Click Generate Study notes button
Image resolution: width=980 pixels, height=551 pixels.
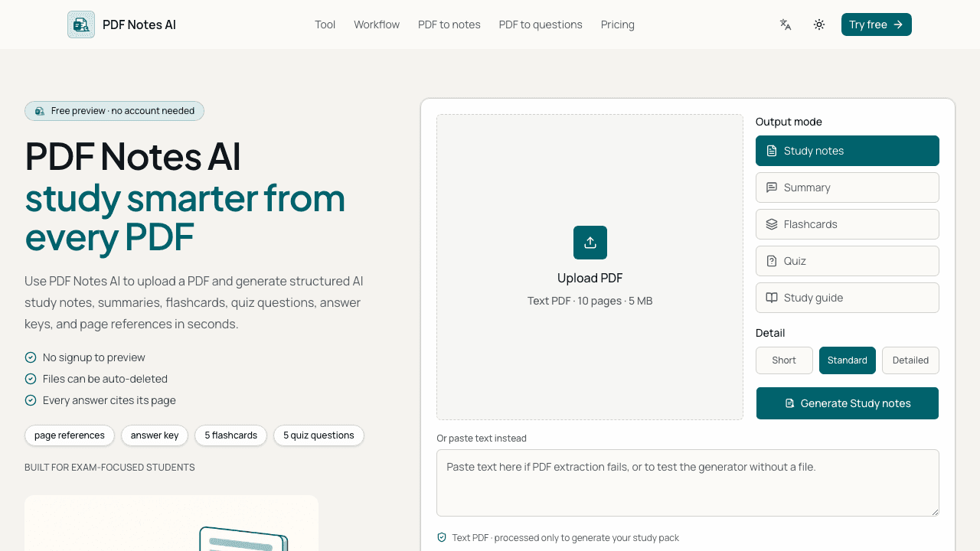848,403
